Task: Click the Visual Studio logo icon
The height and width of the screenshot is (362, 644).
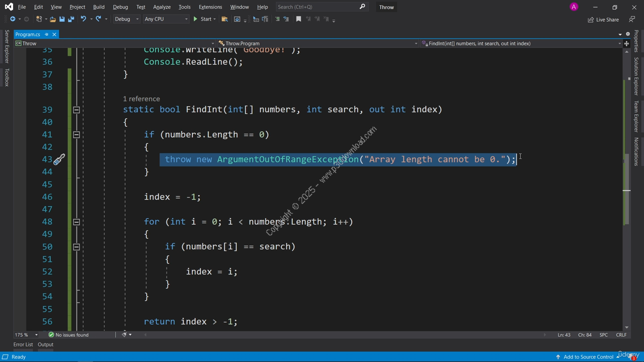Action: pos(9,7)
